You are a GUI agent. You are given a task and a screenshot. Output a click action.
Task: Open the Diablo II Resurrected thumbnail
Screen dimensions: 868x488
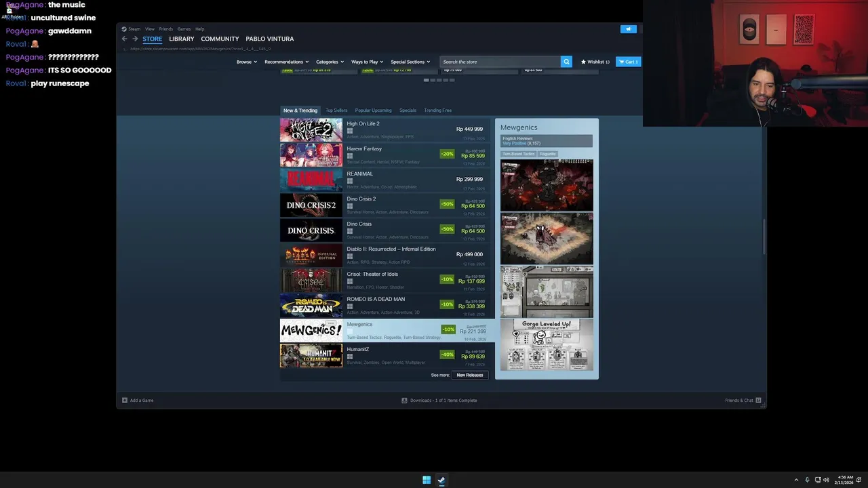(311, 256)
